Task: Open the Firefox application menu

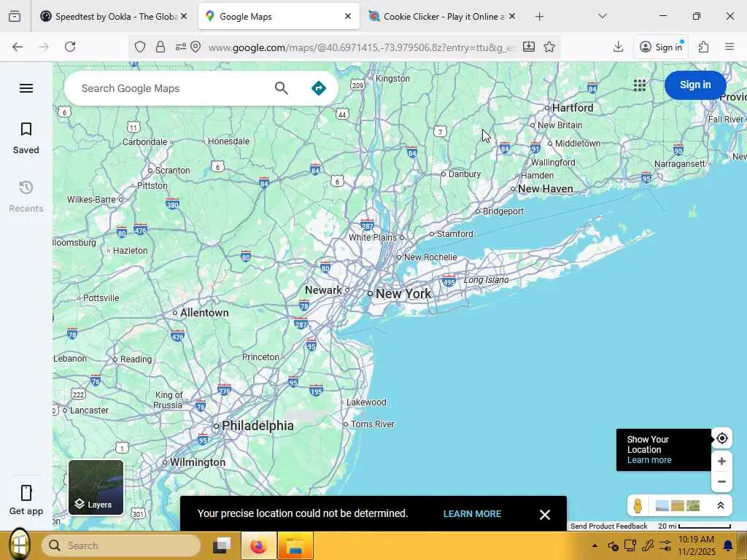Action: click(729, 47)
